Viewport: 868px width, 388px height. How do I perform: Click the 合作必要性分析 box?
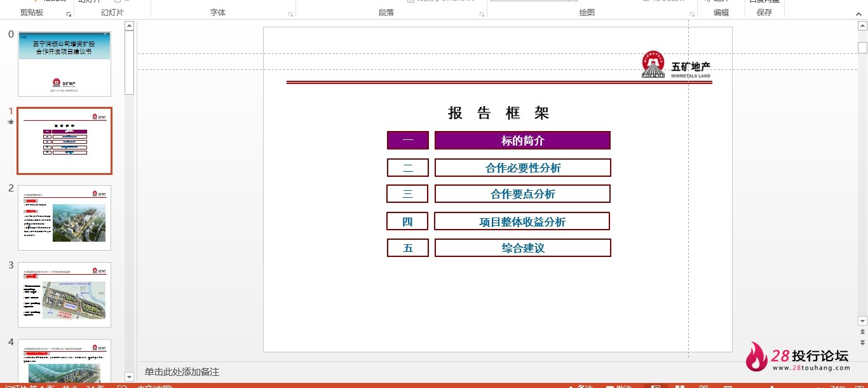point(523,168)
